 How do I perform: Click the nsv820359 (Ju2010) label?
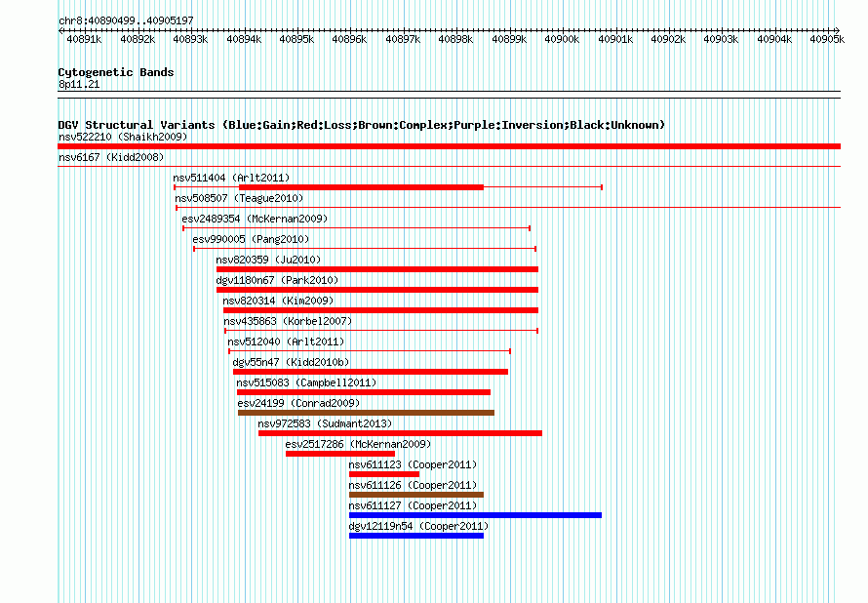pos(268,260)
